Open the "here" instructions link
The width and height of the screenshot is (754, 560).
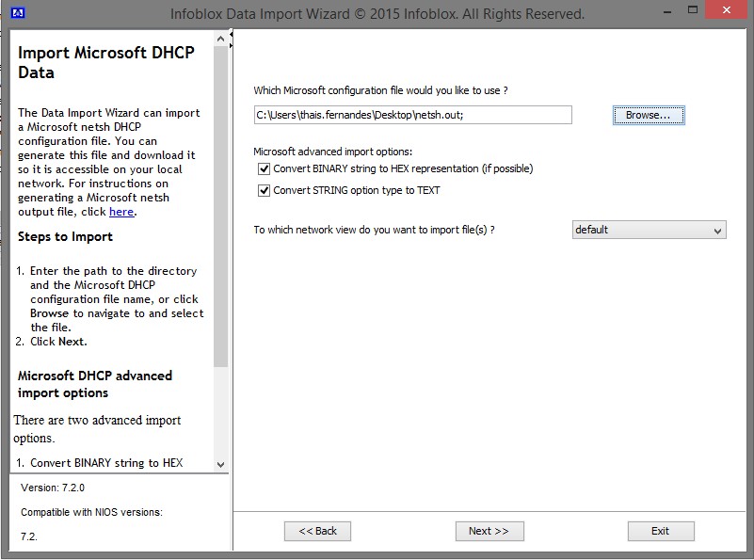pyautogui.click(x=121, y=212)
